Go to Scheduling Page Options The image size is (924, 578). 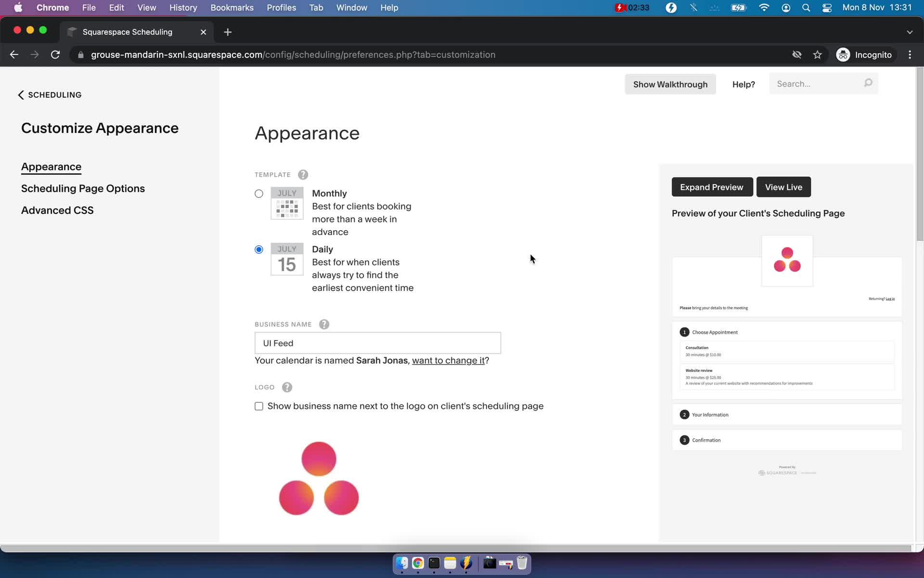pyautogui.click(x=83, y=188)
